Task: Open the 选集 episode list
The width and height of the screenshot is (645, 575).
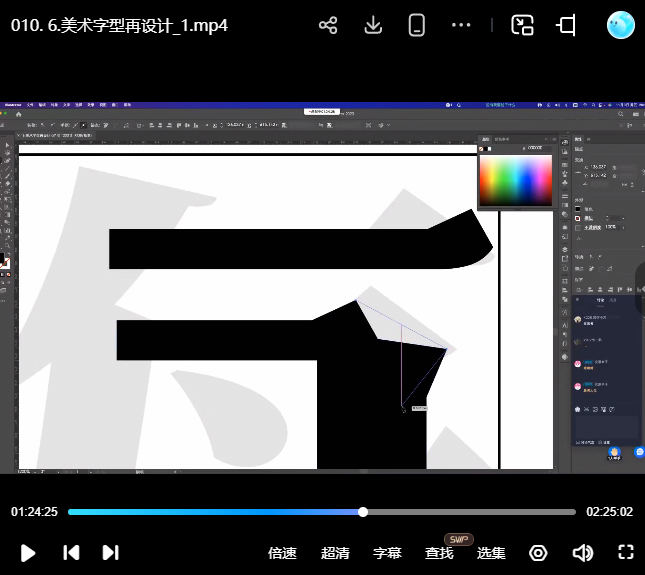Action: (x=491, y=553)
